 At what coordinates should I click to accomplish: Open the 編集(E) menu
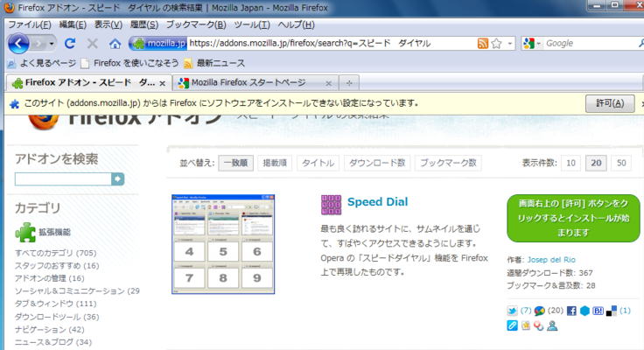(x=73, y=24)
